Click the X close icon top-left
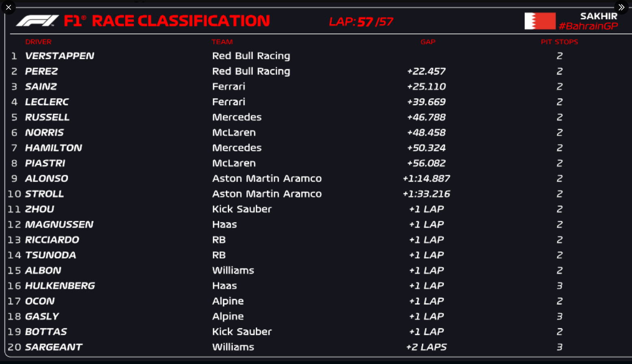Image resolution: width=632 pixels, height=364 pixels. click(x=9, y=7)
